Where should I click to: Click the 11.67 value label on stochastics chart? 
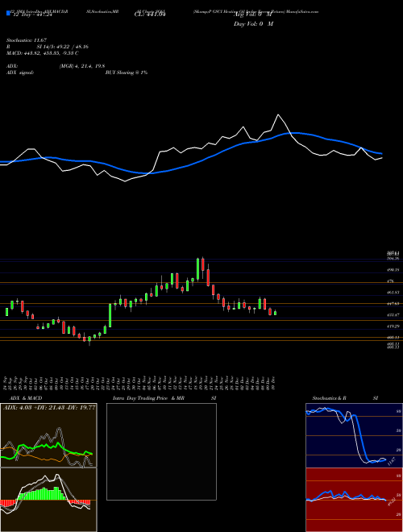tap(391, 461)
